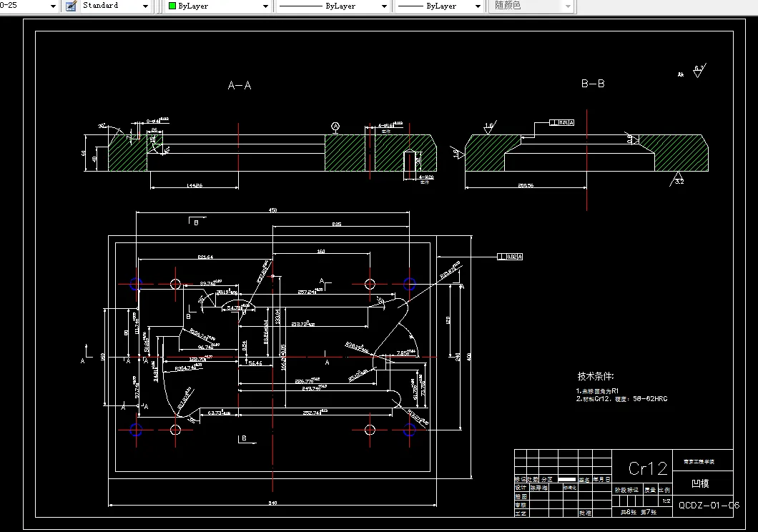The width and height of the screenshot is (758, 532).
Task: Select the part name 凹模 in title block
Action: (x=700, y=483)
